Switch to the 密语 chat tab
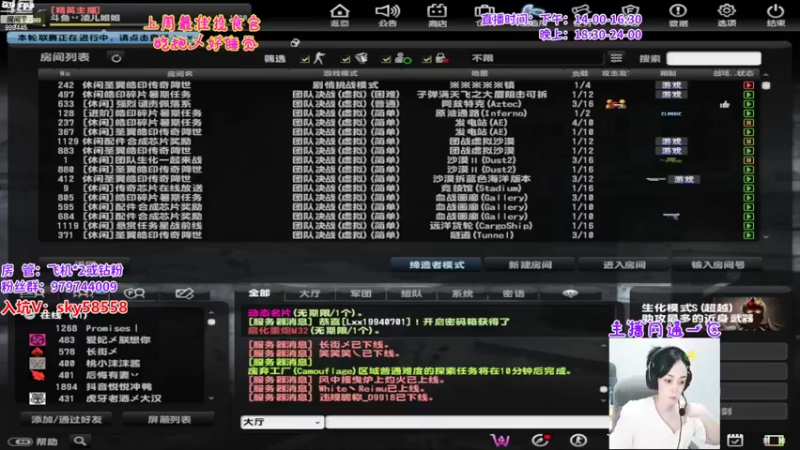Screen dimensions: 800x450 click(513, 294)
